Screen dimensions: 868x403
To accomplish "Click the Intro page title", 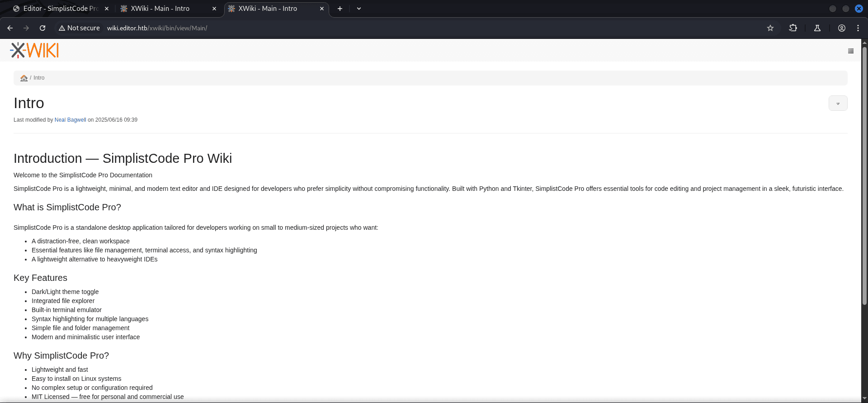I will [29, 103].
